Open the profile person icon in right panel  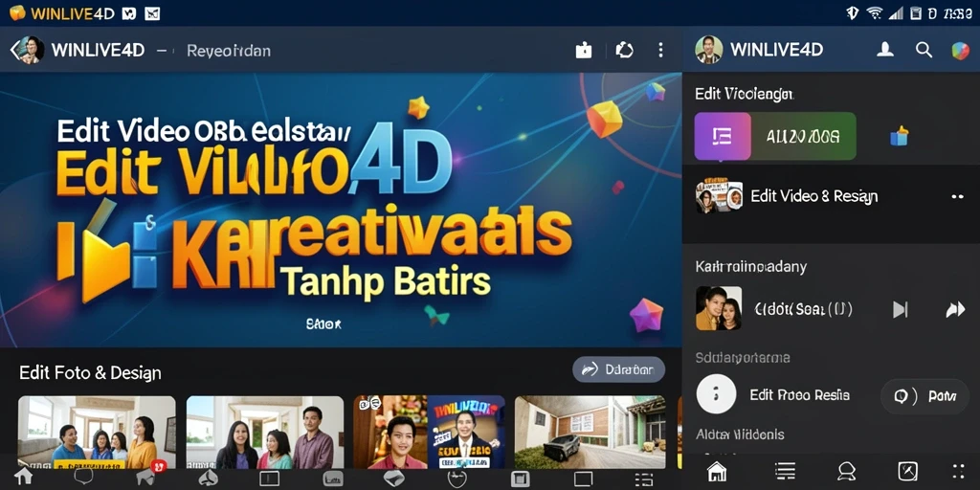[884, 50]
